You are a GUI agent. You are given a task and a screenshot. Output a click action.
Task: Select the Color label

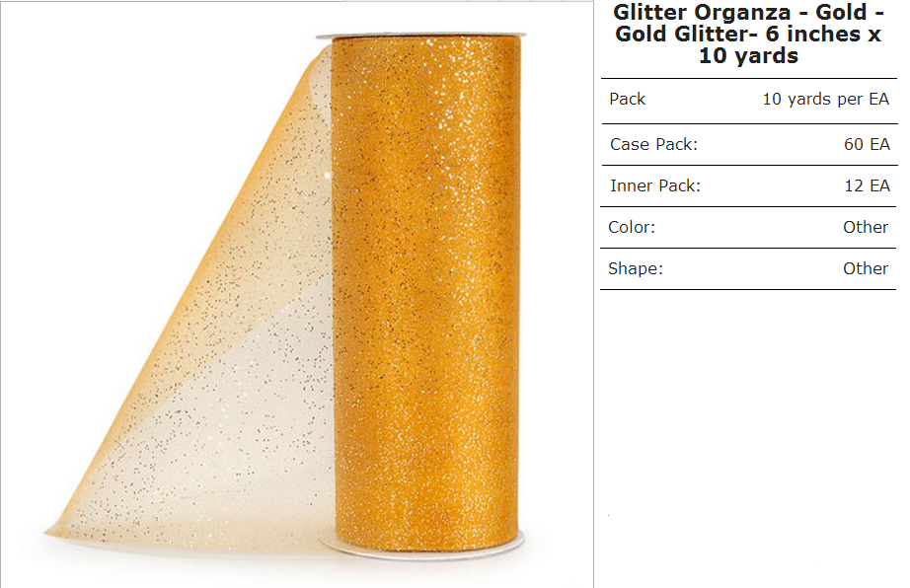[632, 227]
